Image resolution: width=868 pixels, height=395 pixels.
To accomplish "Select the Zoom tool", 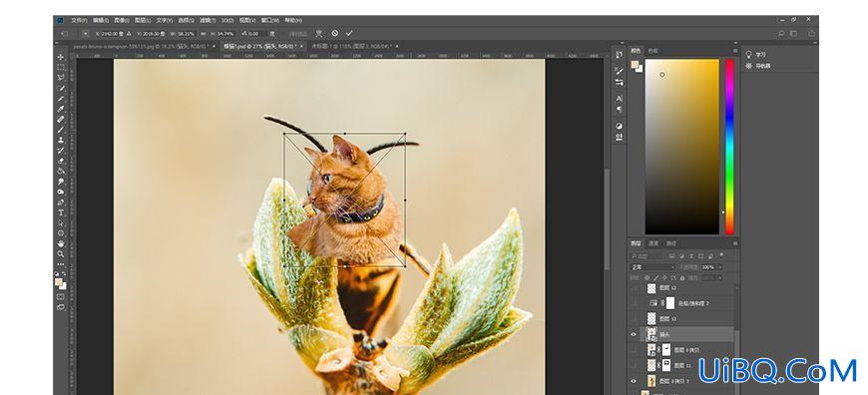I will [x=61, y=254].
